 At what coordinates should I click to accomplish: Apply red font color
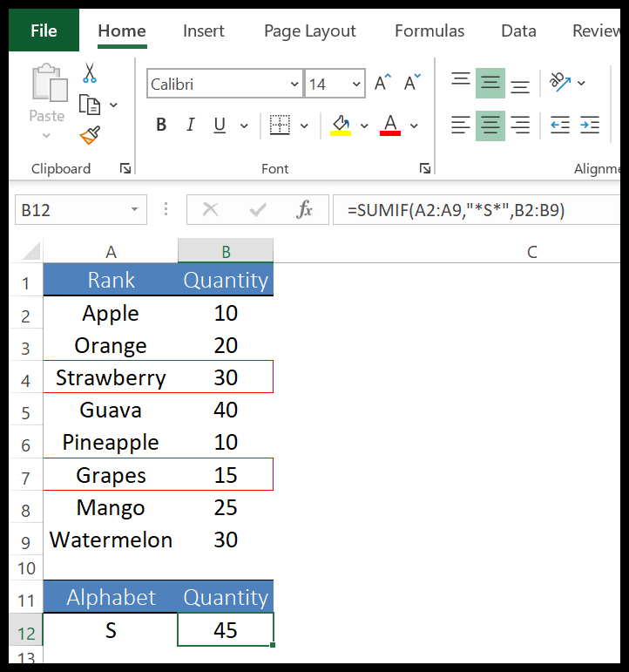click(x=390, y=126)
